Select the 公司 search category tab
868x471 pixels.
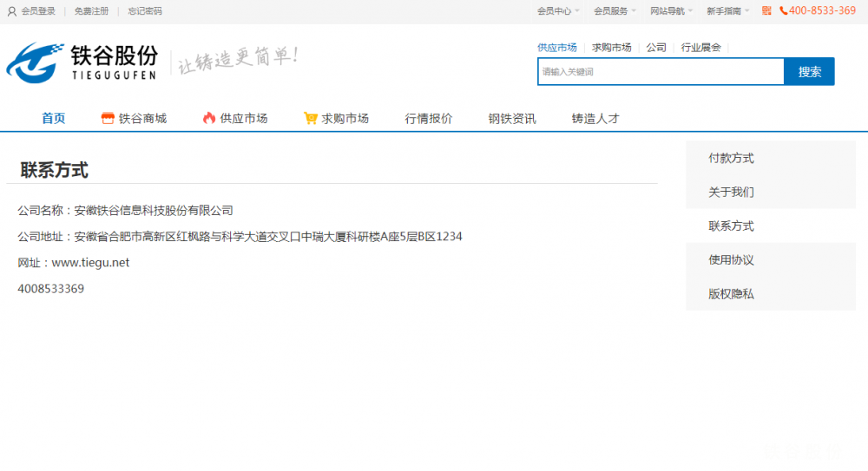click(x=656, y=48)
